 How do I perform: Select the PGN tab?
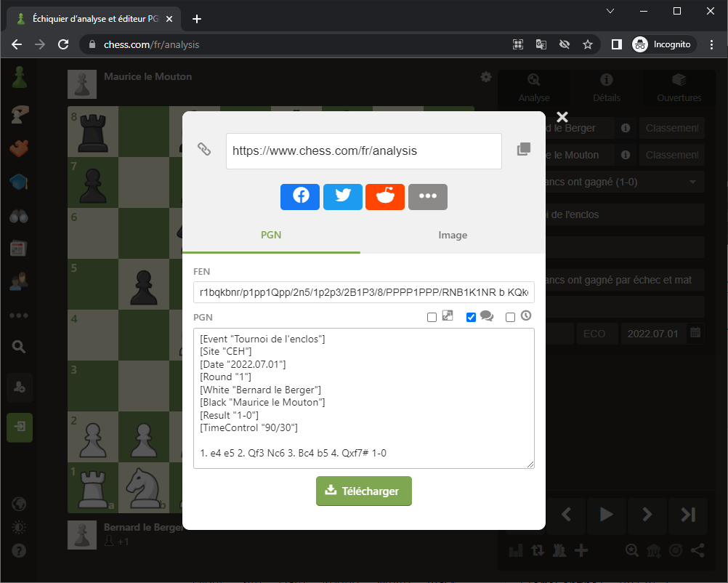pos(271,236)
